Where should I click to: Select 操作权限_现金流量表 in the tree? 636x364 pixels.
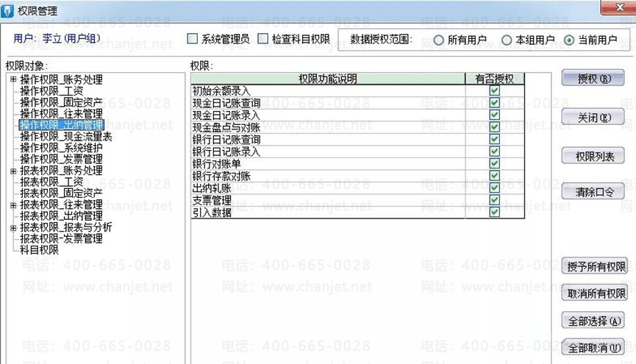(x=66, y=137)
